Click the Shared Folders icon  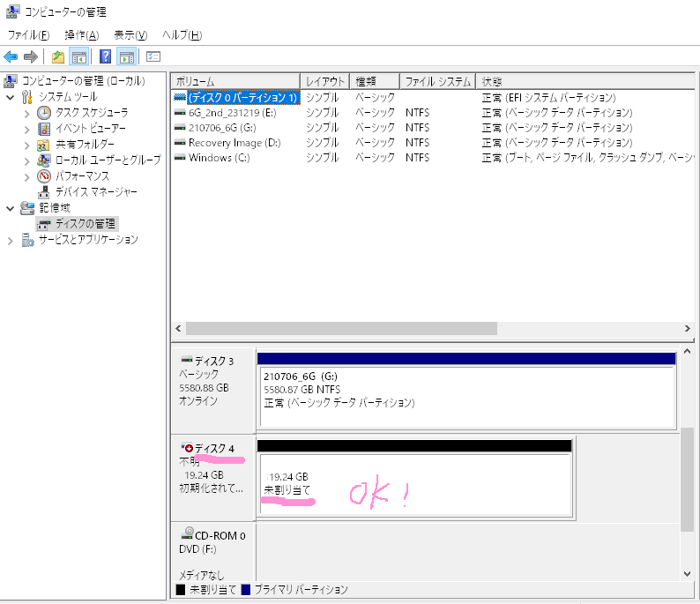(x=43, y=145)
